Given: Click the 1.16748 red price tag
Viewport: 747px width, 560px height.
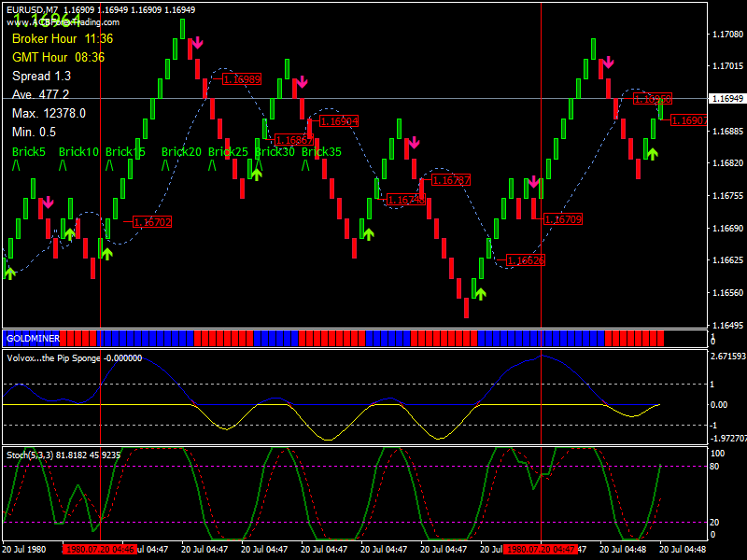Looking at the screenshot, I should pyautogui.click(x=405, y=200).
